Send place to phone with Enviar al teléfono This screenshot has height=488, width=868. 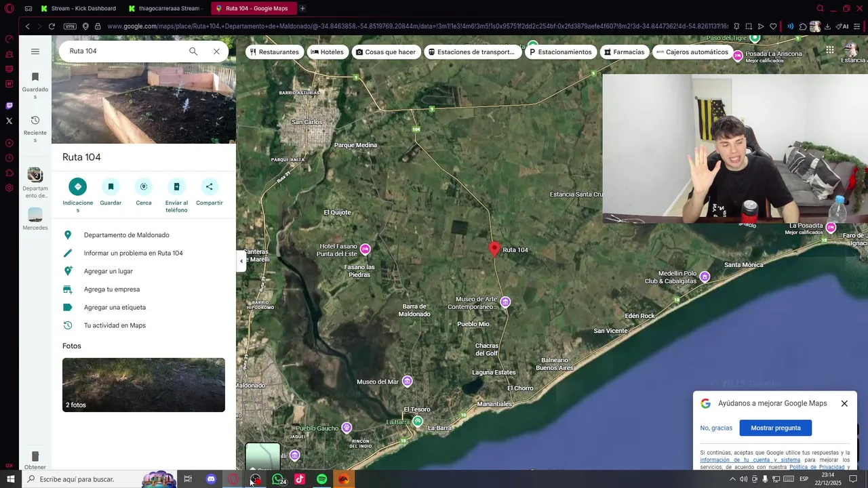click(x=176, y=186)
